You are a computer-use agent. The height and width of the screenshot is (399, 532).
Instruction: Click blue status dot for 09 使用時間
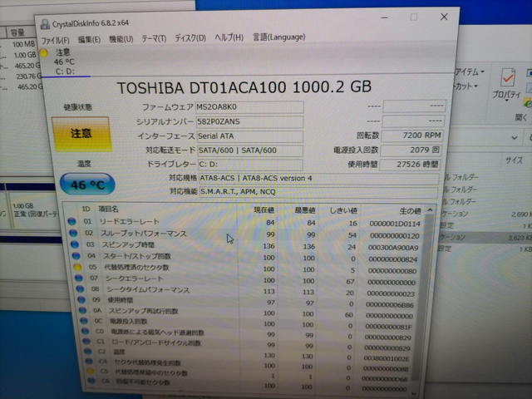pos(81,299)
